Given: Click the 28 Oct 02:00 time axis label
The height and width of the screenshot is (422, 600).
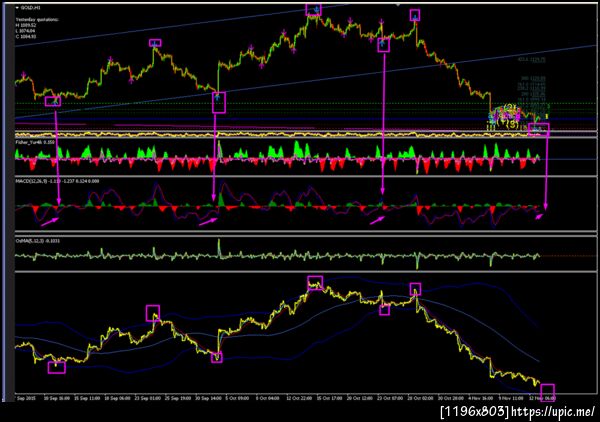Looking at the screenshot, I should [420, 398].
